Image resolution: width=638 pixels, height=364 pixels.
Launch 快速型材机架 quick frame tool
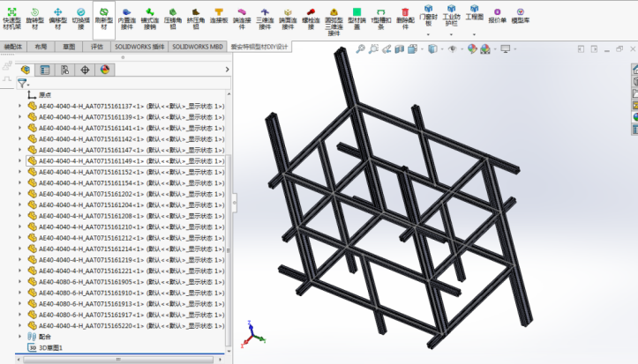coord(11,19)
